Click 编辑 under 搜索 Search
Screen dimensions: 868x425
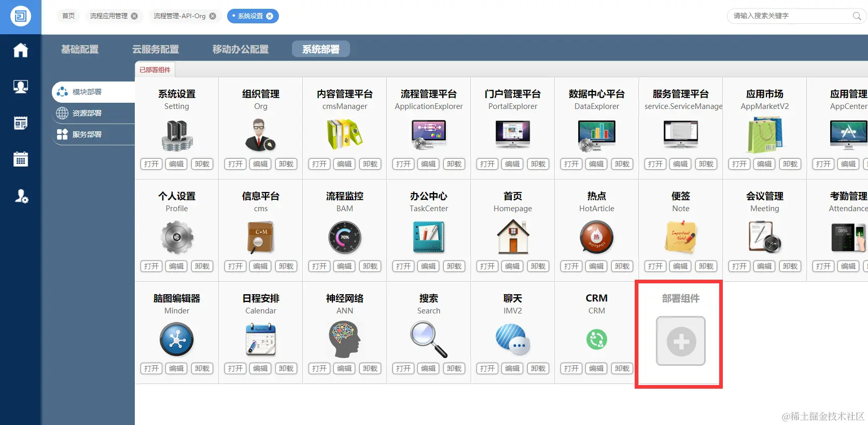pyautogui.click(x=428, y=368)
